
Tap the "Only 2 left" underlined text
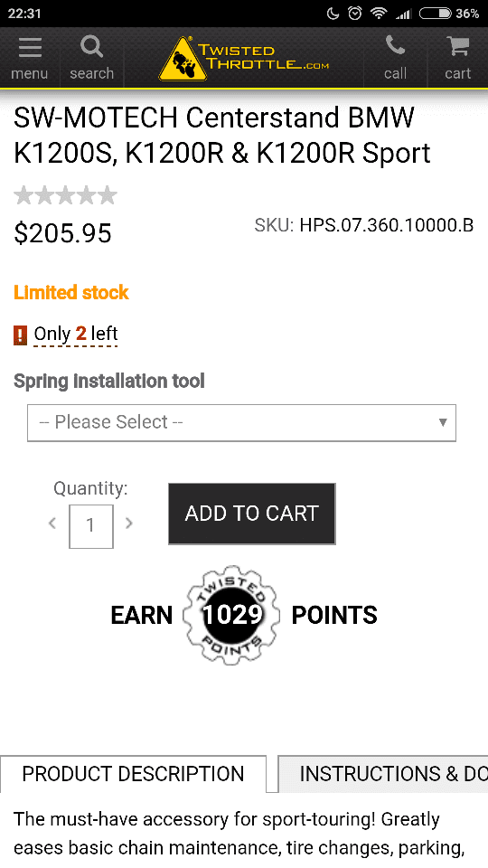coord(76,334)
